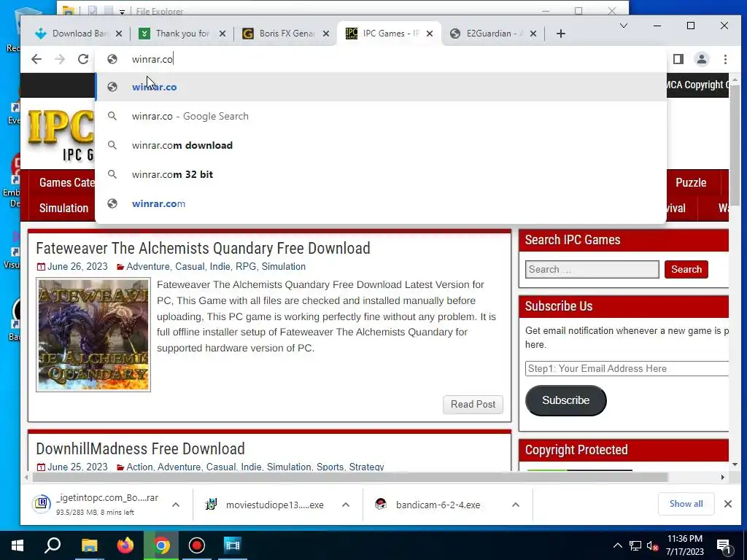Launch Firefox from the taskbar
The image size is (747, 560).
click(125, 545)
